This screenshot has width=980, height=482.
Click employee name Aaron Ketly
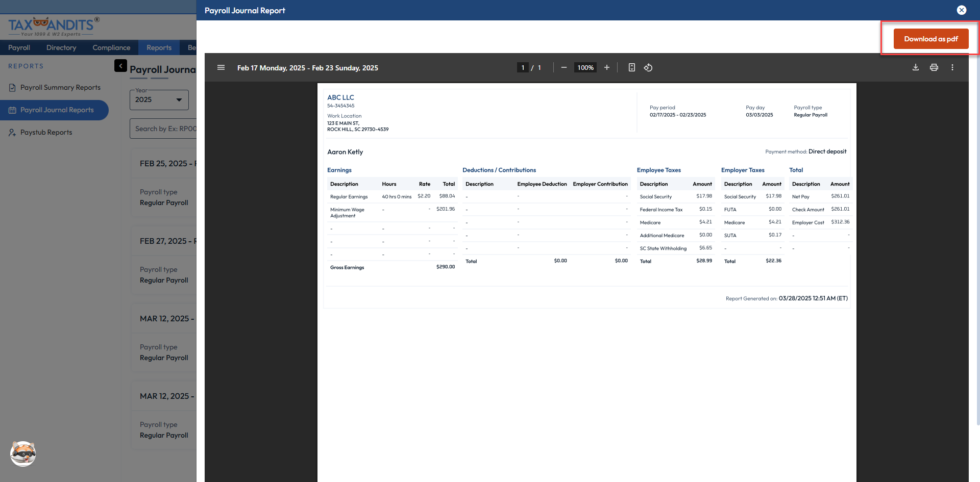point(345,152)
